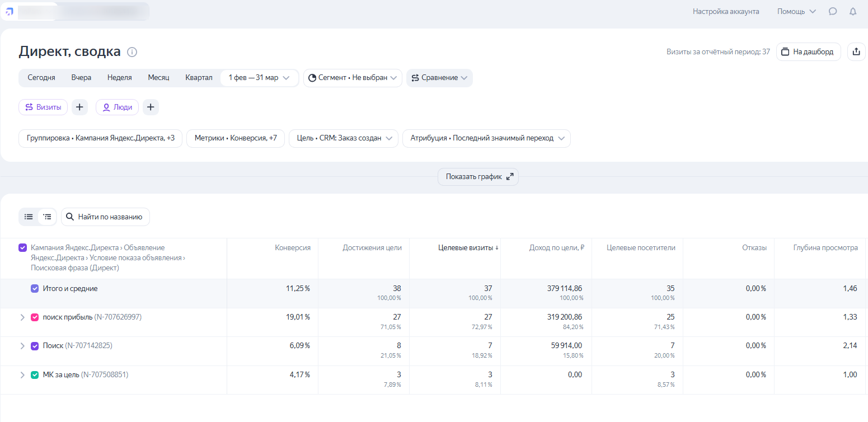Switch to flat list view icon
The height and width of the screenshot is (422, 868).
(x=29, y=217)
